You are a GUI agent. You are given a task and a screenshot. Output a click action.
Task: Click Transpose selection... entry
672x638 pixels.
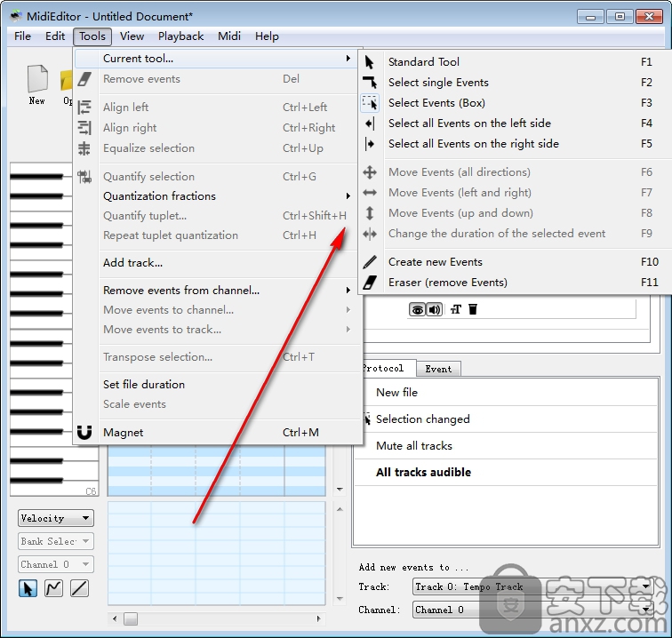(x=218, y=357)
